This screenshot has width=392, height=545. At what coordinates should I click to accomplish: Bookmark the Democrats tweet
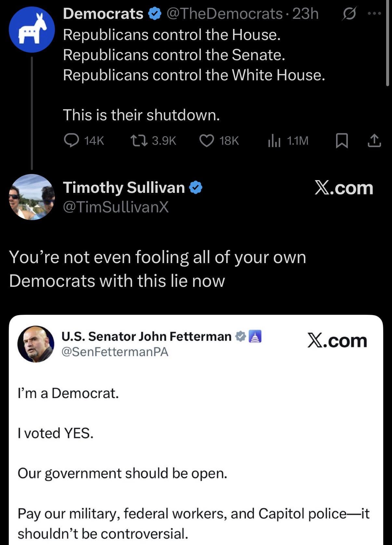(342, 141)
